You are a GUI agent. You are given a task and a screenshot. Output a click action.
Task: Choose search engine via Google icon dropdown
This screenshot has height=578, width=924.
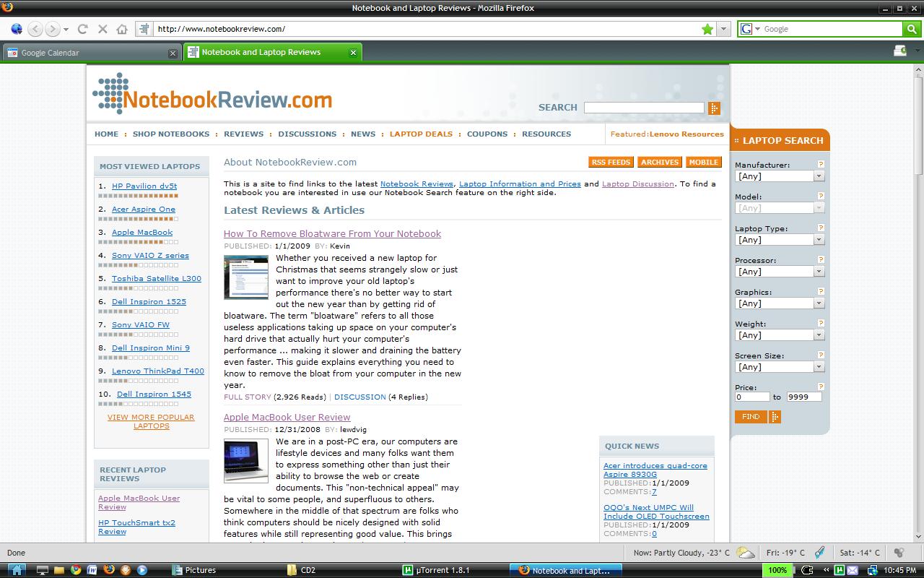pos(751,29)
